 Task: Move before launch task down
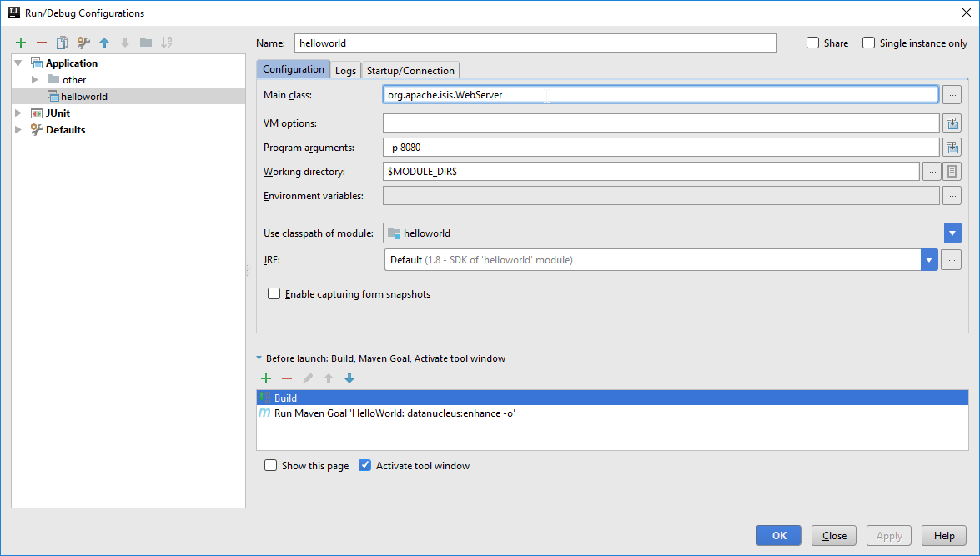point(349,378)
